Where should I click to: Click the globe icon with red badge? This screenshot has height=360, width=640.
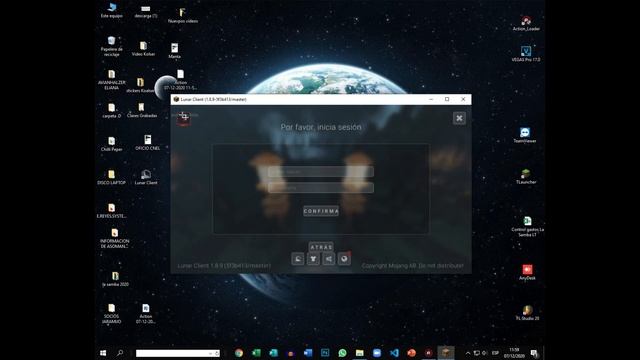pos(344,259)
